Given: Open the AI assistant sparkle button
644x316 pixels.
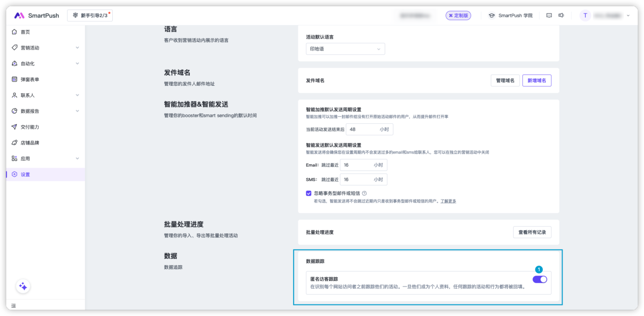Looking at the screenshot, I should pos(23,286).
